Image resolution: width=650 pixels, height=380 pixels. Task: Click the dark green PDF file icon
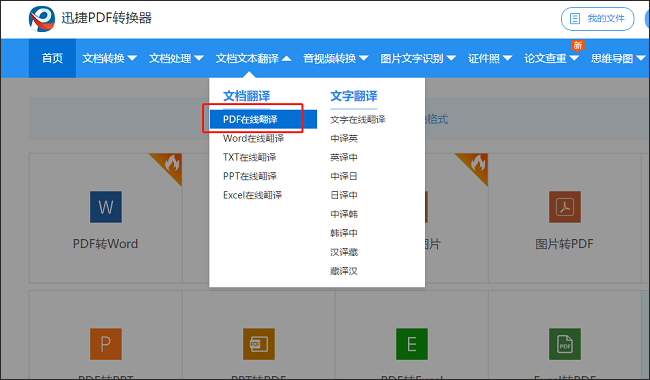pos(565,344)
